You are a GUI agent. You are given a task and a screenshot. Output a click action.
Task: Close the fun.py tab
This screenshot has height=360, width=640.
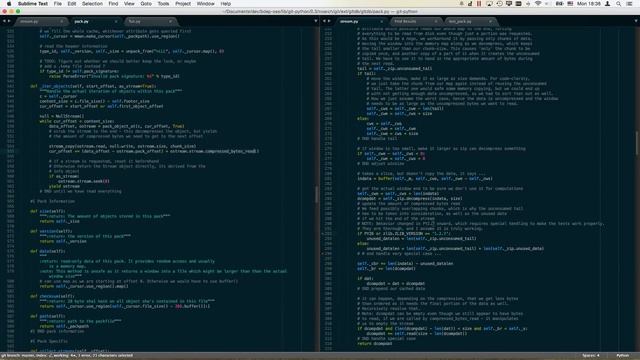point(170,21)
